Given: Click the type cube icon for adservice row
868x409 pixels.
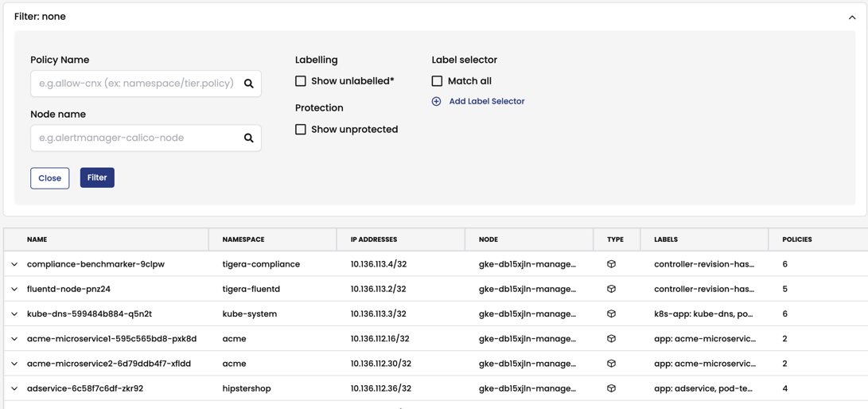Looking at the screenshot, I should (611, 388).
